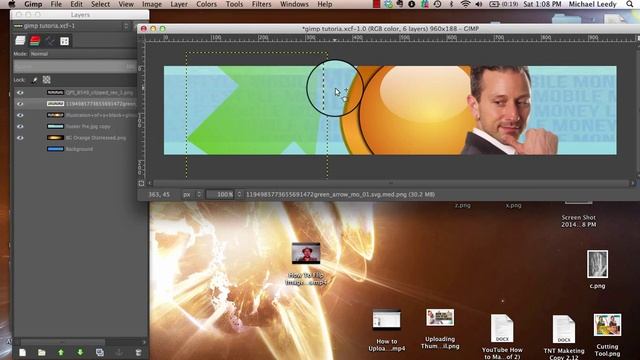Viewport: 640px width, 360px height.
Task: Open the Image menu
Action: pyautogui.click(x=152, y=4)
